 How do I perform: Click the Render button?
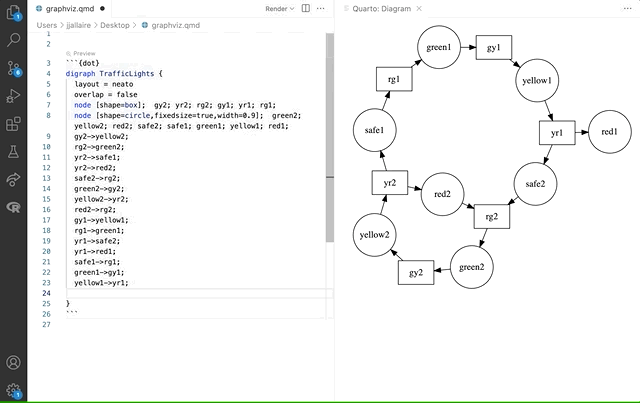(x=274, y=8)
